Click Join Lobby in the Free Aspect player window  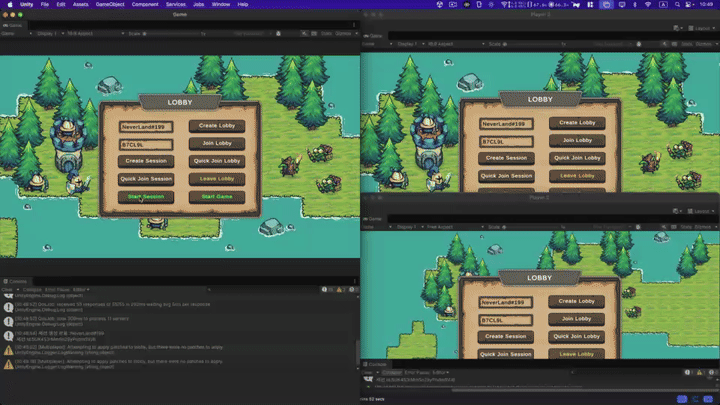(x=576, y=319)
